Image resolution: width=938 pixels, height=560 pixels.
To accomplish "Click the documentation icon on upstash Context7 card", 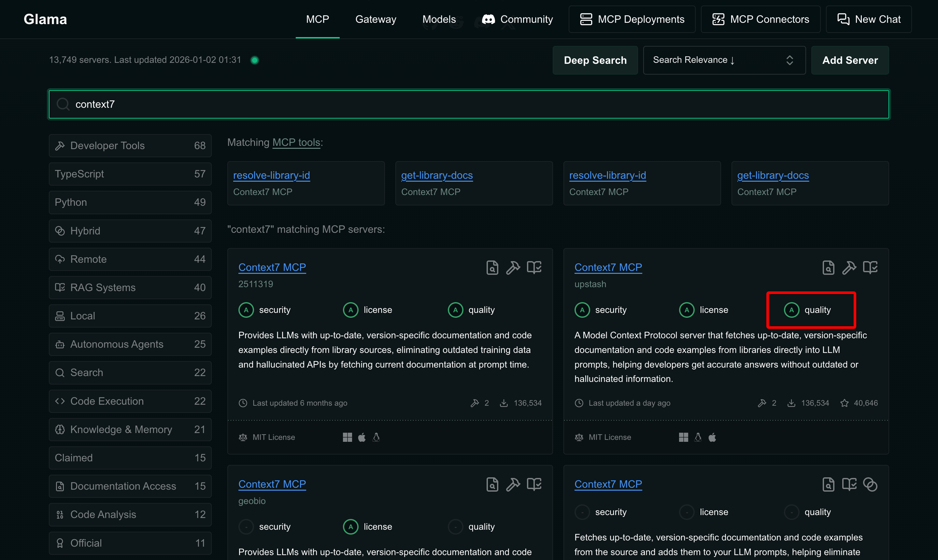I will [x=828, y=268].
